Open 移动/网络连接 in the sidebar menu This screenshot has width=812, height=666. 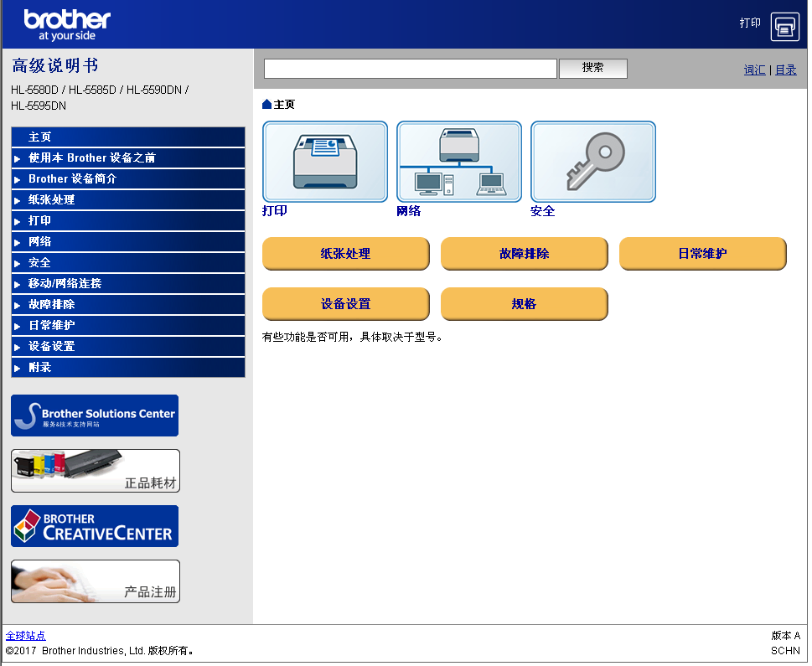tap(128, 284)
